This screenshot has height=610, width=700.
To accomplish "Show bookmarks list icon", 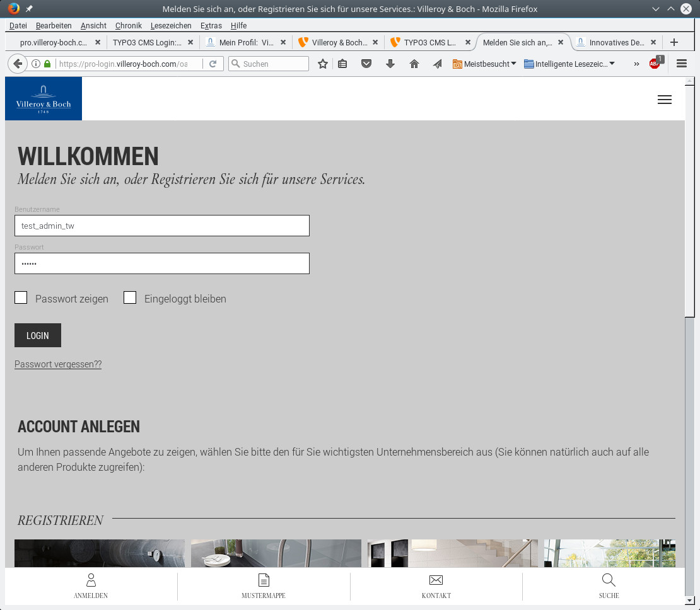I will pyautogui.click(x=342, y=64).
